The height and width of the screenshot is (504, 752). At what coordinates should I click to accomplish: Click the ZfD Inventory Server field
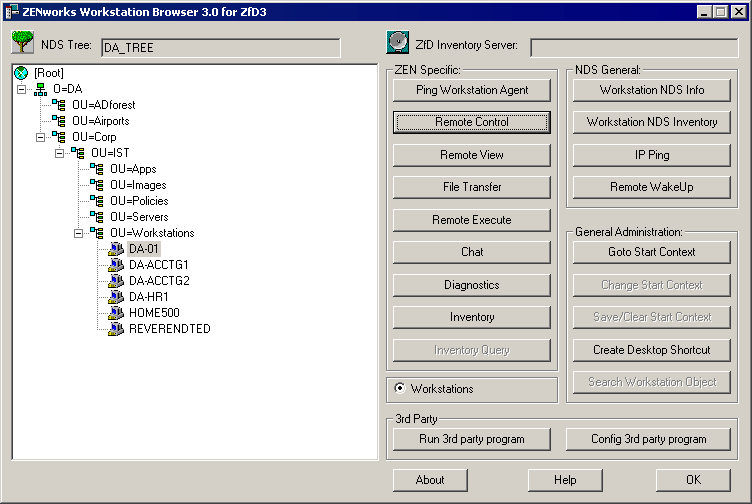[x=634, y=48]
